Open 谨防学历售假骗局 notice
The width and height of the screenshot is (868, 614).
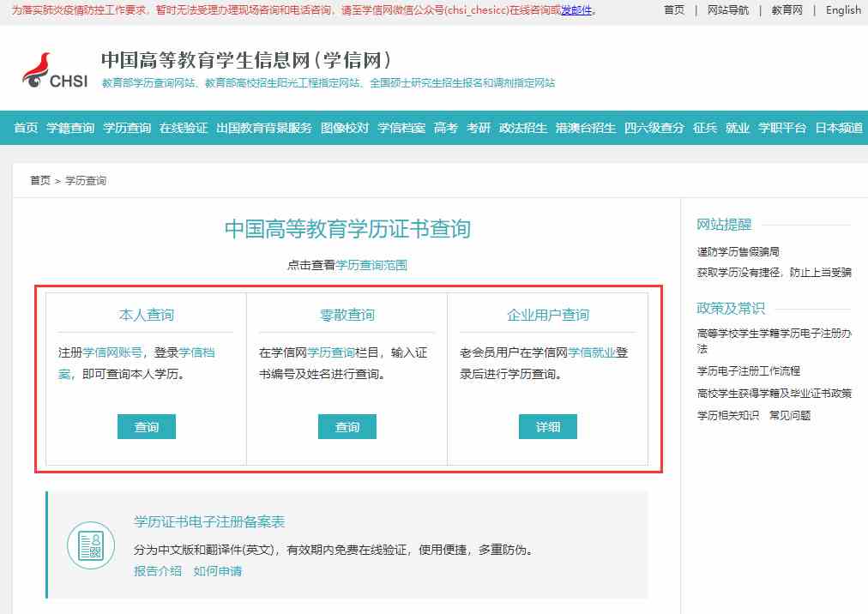(x=738, y=252)
